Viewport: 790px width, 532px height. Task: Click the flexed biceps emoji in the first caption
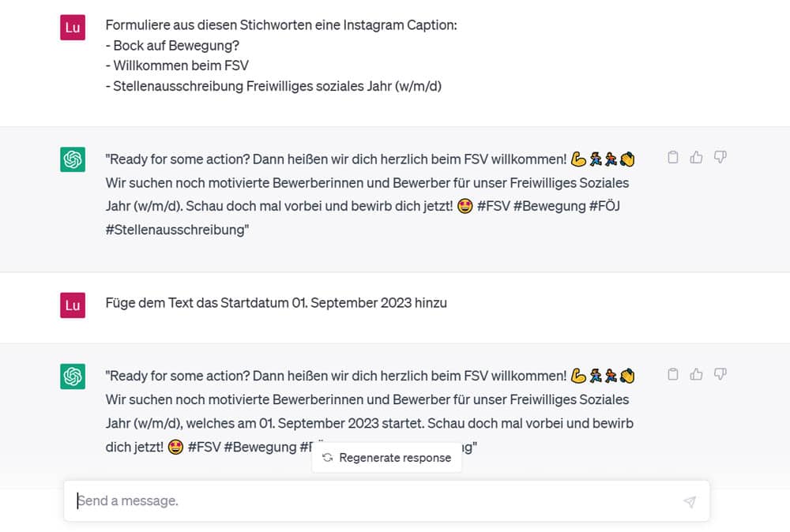(579, 158)
